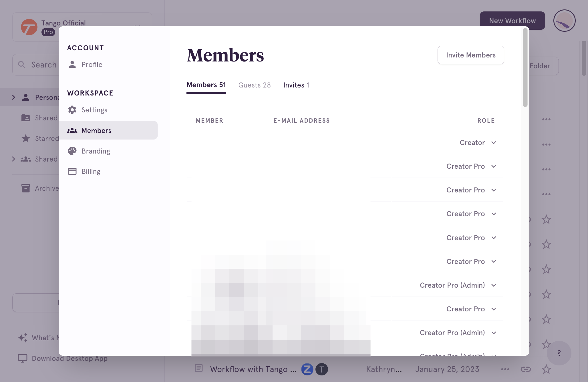
Task: Open the first Creator Pro (Admin) dropdown
Action: [x=458, y=285]
